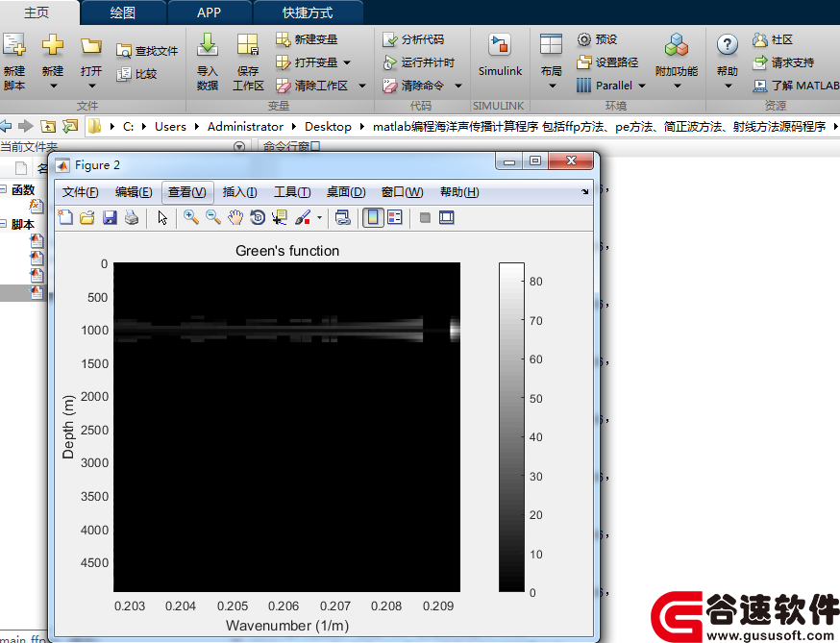Viewport: 840px width, 643px height.
Task: Toggle the Insert Colorbar button
Action: click(373, 217)
